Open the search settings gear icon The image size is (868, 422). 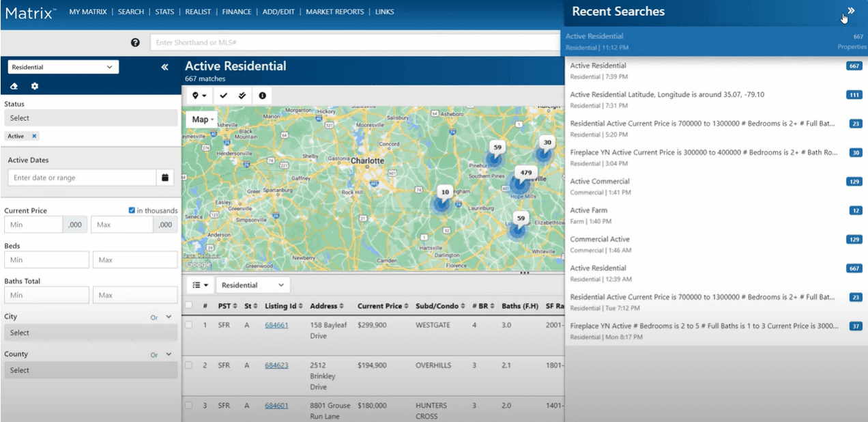pyautogui.click(x=35, y=86)
